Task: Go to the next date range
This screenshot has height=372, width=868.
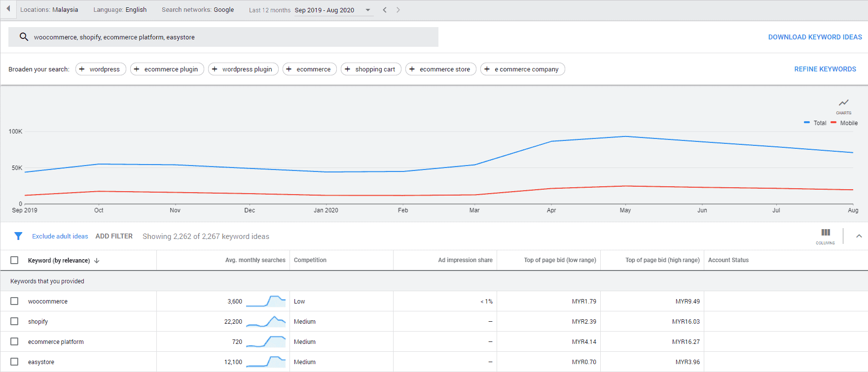Action: coord(398,10)
